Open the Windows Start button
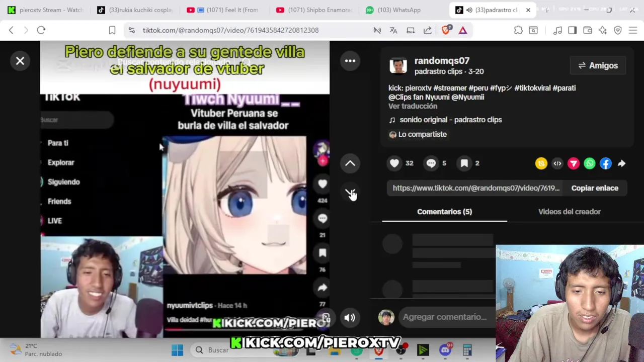Viewport: 644px width, 362px height. point(177,350)
